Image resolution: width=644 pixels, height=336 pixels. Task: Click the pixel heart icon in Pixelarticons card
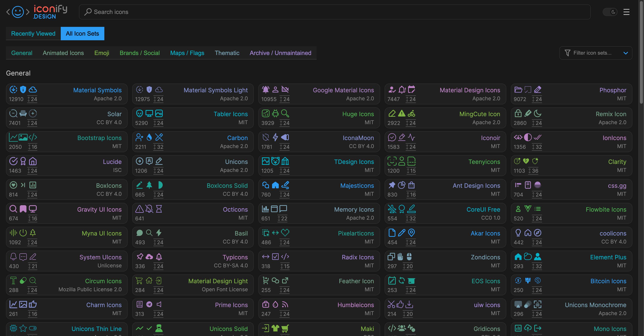click(285, 233)
